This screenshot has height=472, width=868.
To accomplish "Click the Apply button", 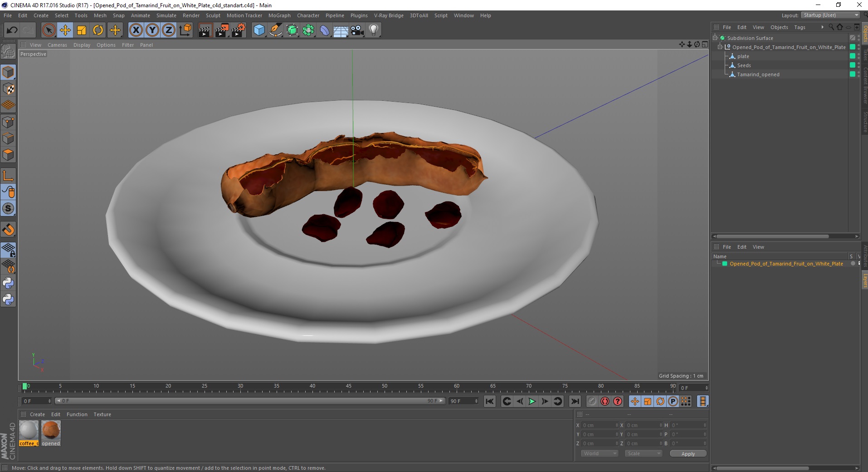I will click(688, 454).
